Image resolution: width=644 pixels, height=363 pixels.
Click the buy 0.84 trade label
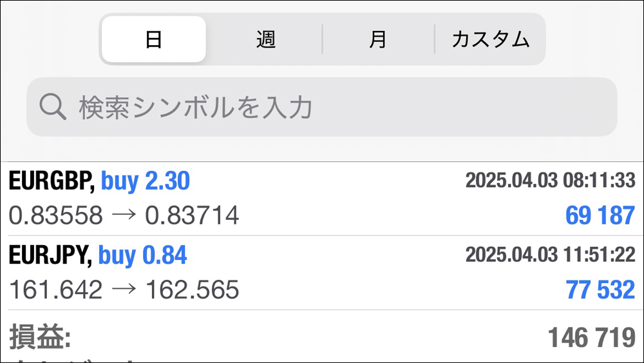143,256
